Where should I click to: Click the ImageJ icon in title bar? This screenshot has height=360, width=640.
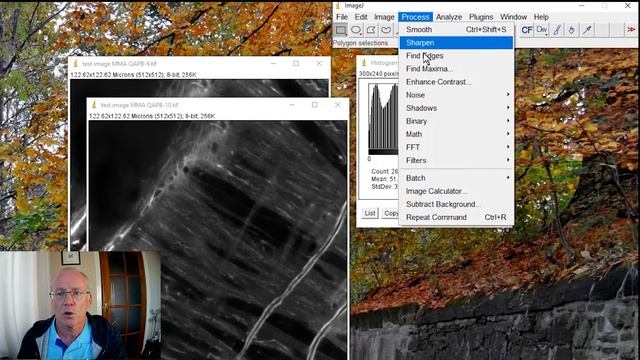click(x=338, y=5)
